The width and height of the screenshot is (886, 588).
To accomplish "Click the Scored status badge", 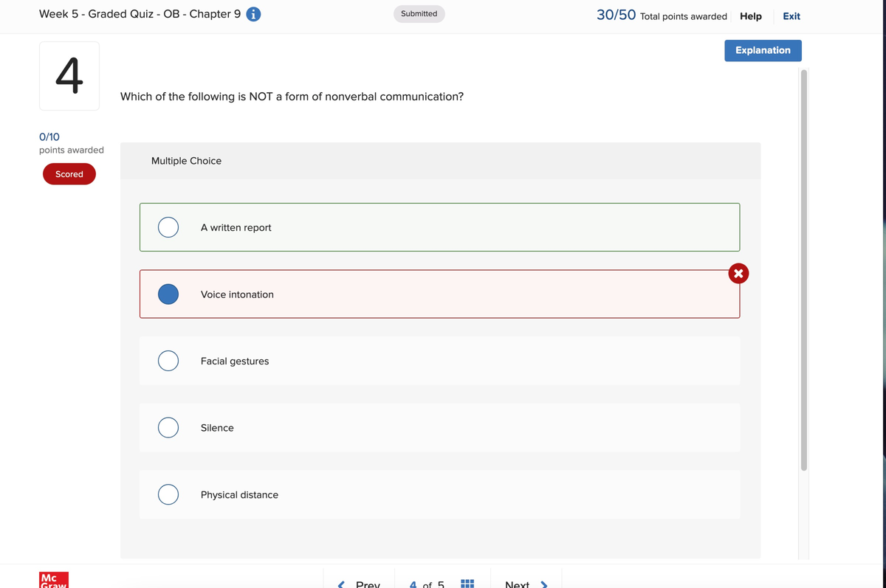I will [69, 174].
